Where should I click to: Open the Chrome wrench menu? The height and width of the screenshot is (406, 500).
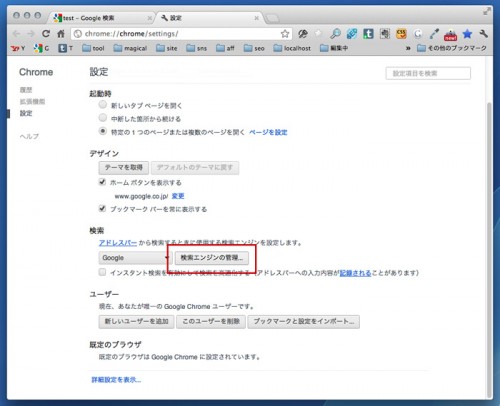484,34
